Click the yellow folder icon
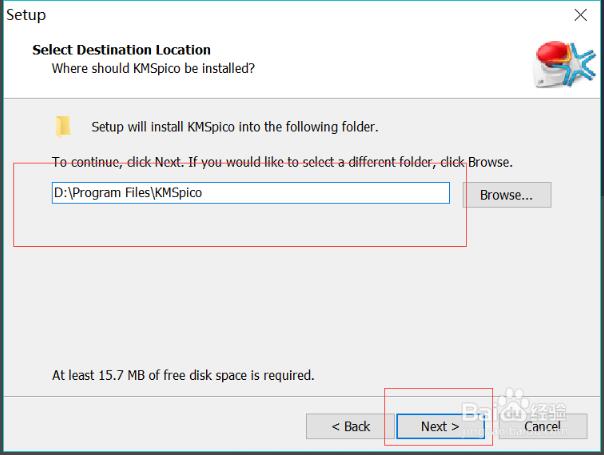The image size is (604, 455). [x=64, y=126]
